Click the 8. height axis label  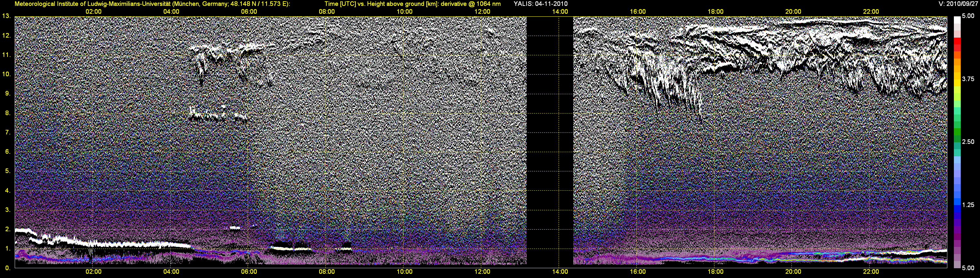(x=8, y=113)
